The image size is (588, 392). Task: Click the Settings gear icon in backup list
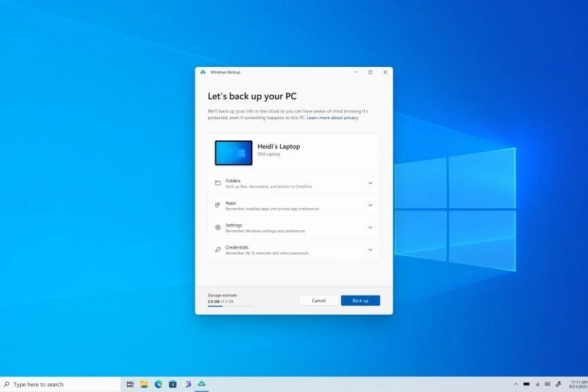(218, 227)
